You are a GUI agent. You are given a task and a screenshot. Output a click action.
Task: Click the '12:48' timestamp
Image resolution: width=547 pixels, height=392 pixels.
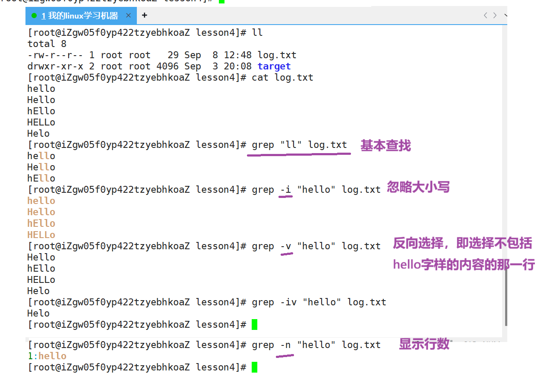coord(238,55)
